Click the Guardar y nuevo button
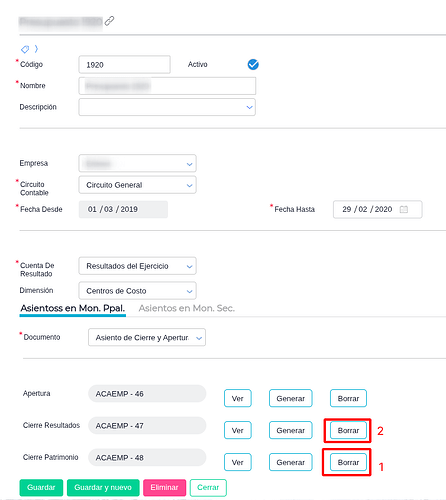This screenshot has width=446, height=500. coord(103,488)
